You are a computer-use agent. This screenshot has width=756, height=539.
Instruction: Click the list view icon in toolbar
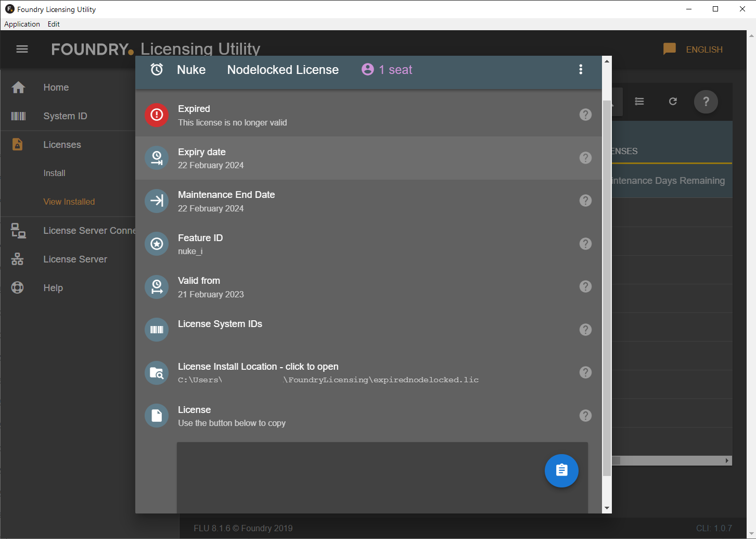point(639,102)
